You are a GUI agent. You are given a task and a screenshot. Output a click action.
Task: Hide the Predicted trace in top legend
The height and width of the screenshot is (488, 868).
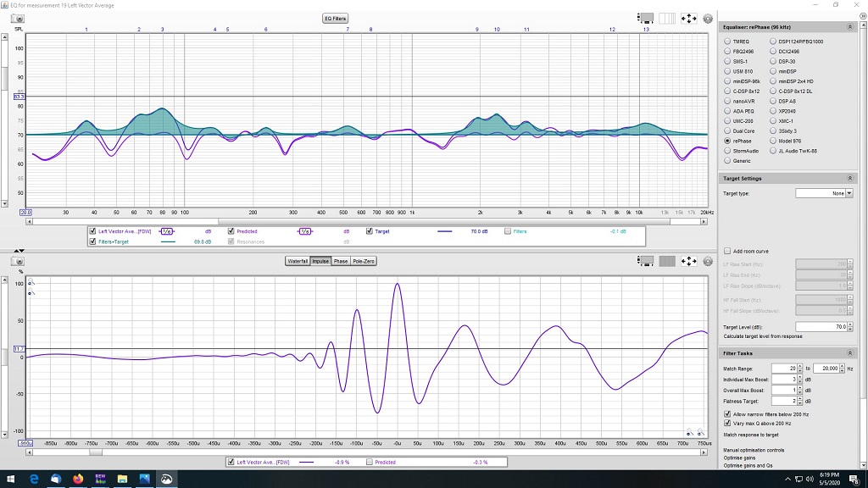(231, 231)
